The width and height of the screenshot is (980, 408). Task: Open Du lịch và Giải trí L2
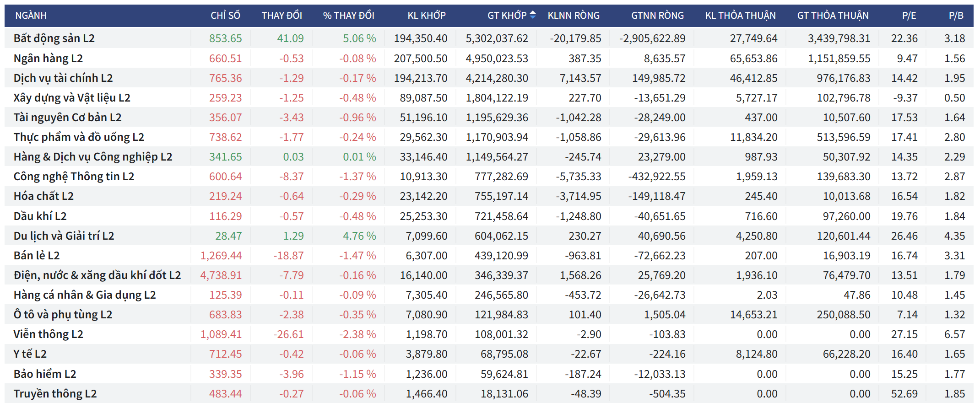(x=64, y=236)
